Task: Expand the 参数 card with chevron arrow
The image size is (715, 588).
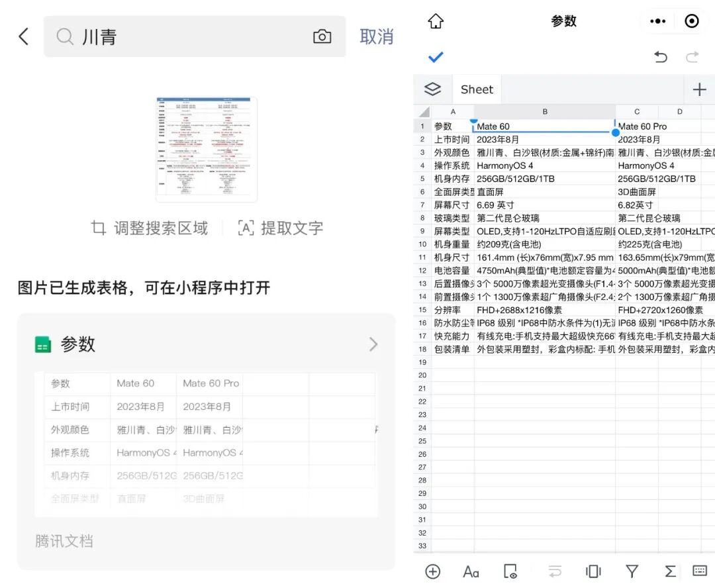Action: point(373,344)
